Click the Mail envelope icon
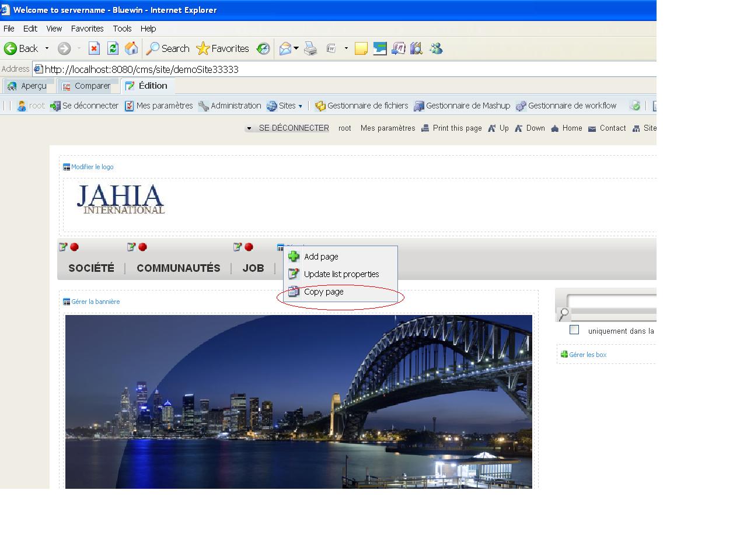 (285, 48)
